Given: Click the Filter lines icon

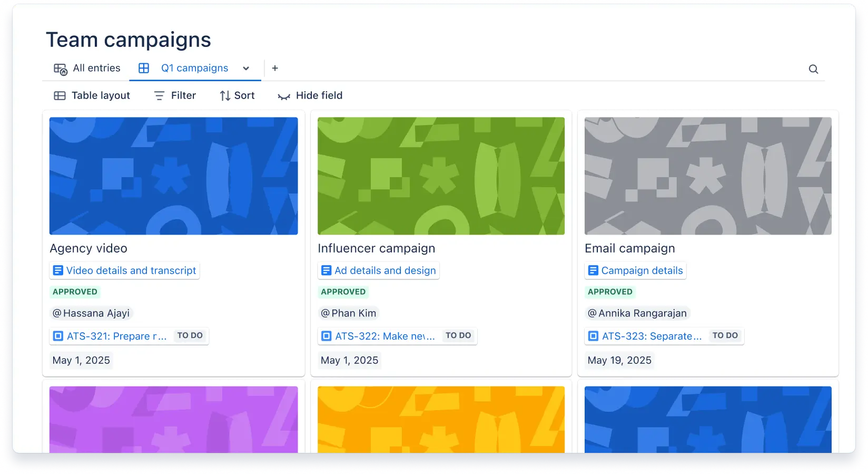Looking at the screenshot, I should pos(159,95).
